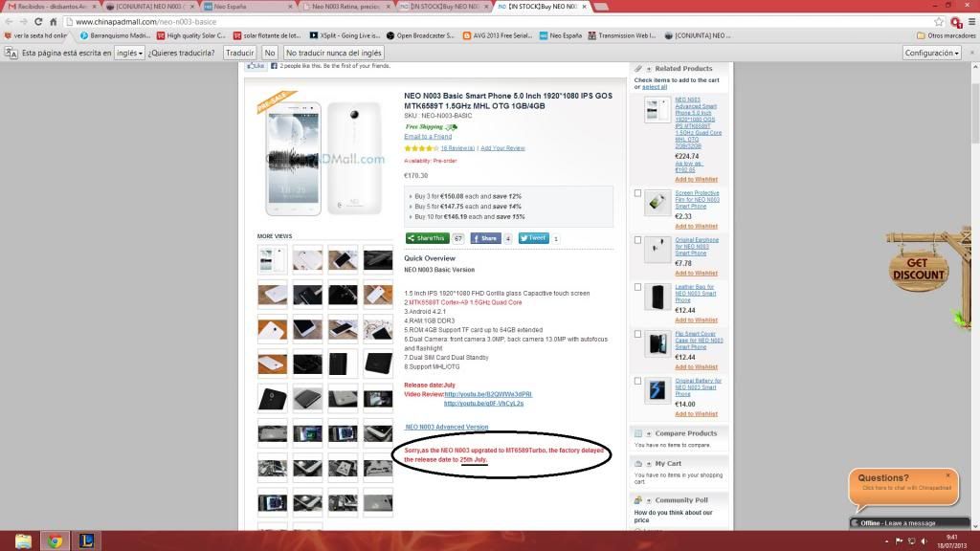The image size is (980, 551).
Task: Open the NEO N003 Advanced Version link
Action: click(x=446, y=427)
